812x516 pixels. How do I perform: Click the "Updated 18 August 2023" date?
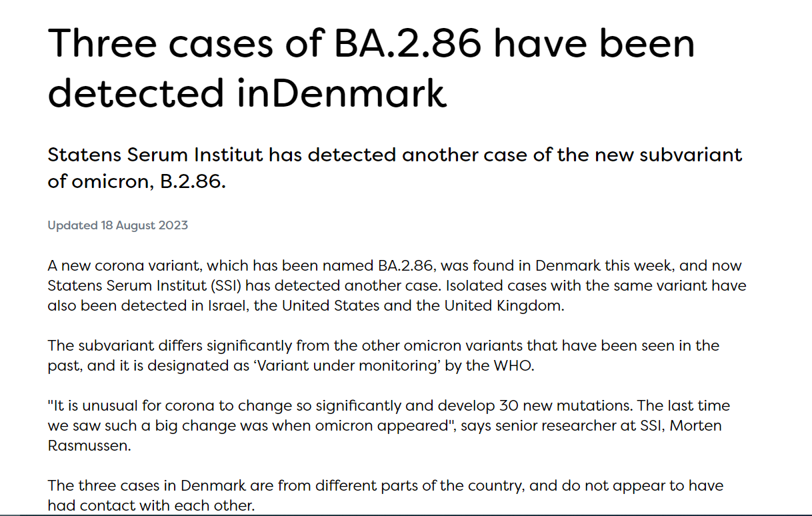click(117, 225)
